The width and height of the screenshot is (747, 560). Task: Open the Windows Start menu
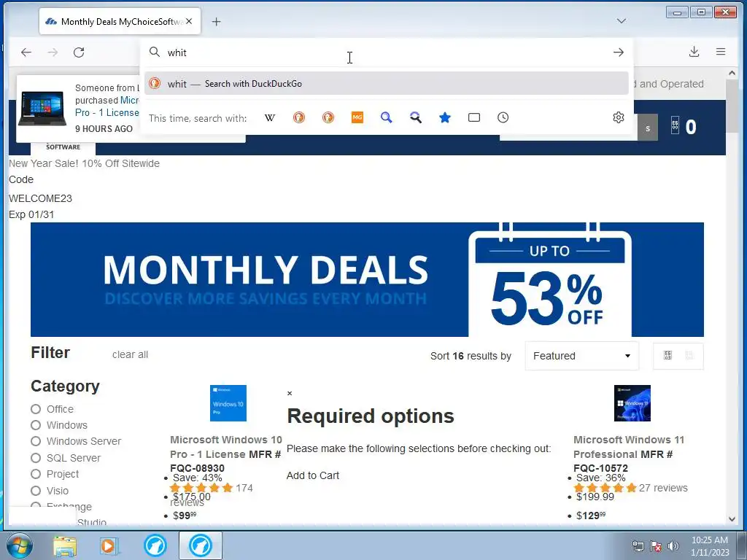point(20,545)
